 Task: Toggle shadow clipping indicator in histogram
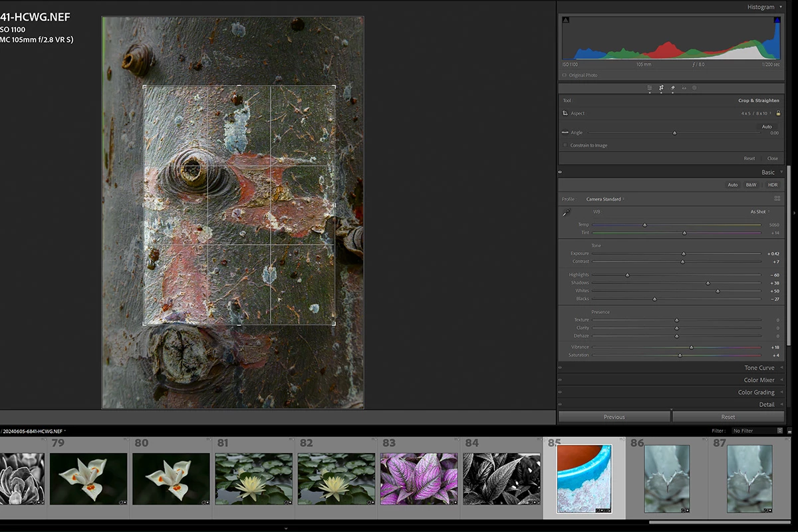pyautogui.click(x=566, y=20)
